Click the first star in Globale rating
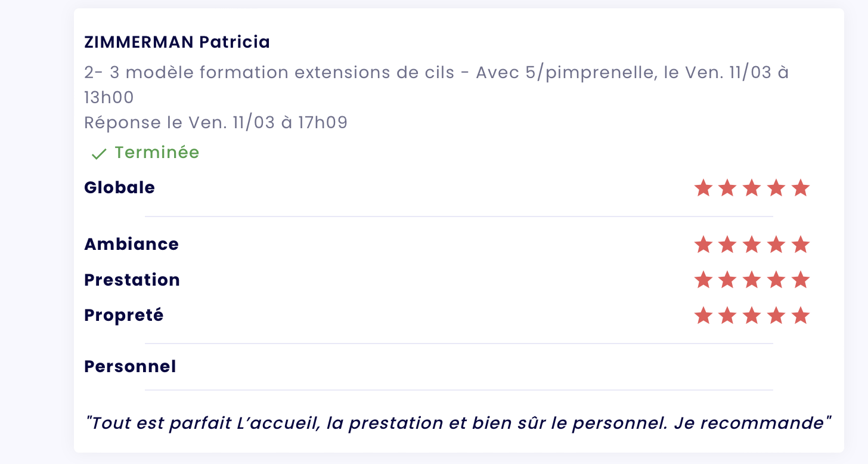 (703, 188)
